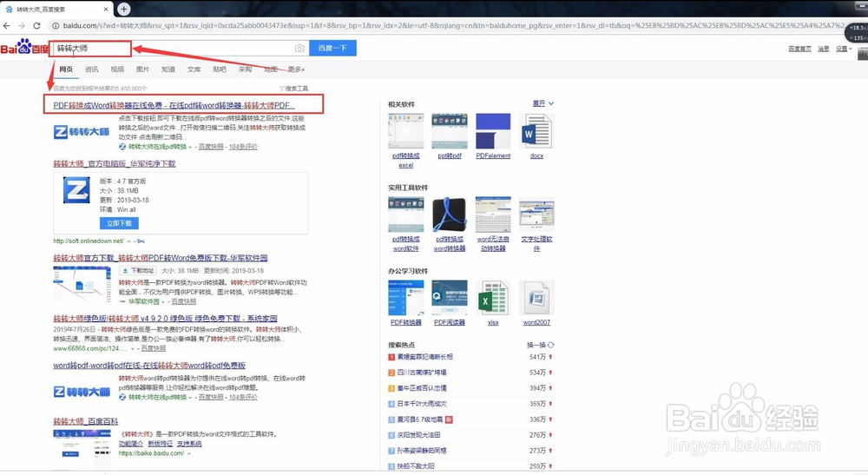Switch to the 贴吧 tab
868x475 pixels.
click(220, 69)
